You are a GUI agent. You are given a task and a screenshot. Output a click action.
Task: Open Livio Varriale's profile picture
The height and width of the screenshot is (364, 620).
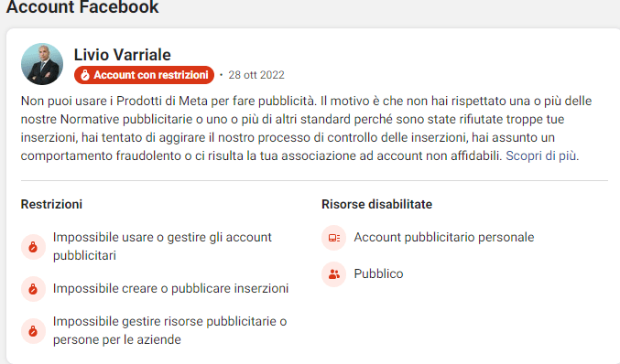click(x=42, y=64)
